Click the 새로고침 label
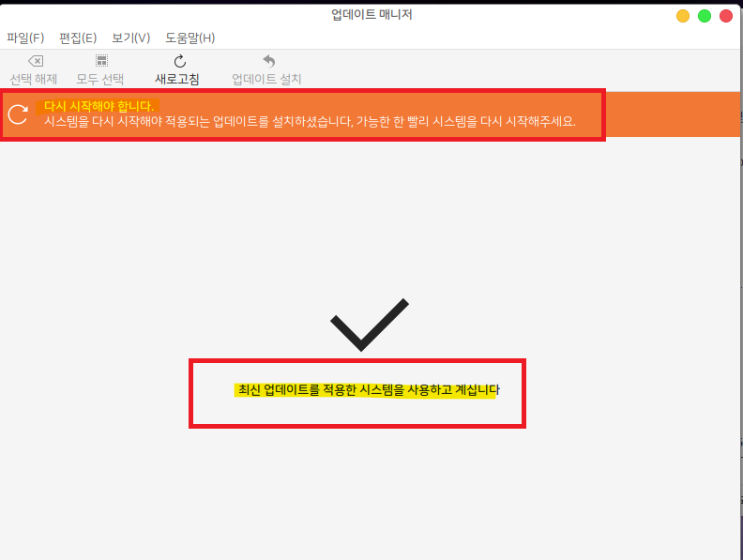The image size is (743, 560). 177,79
